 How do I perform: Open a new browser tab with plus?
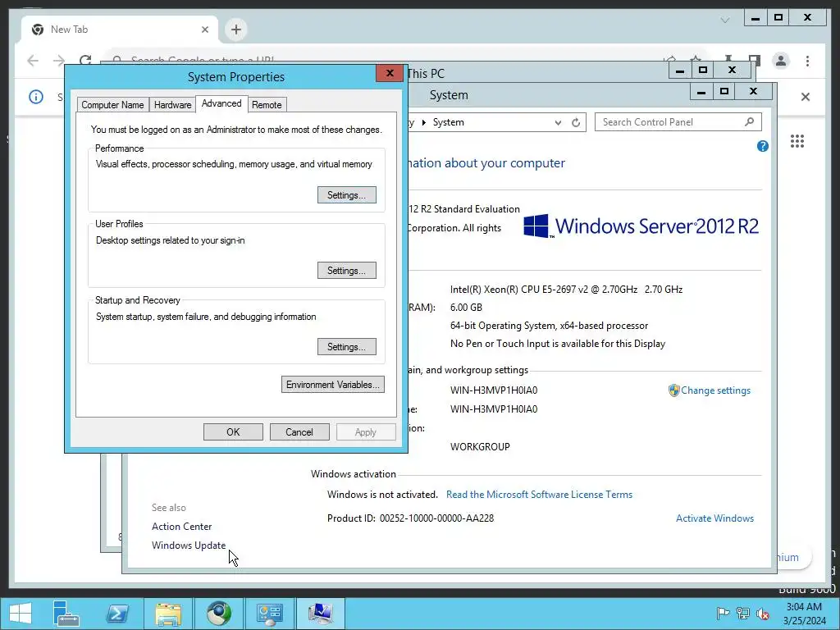235,30
